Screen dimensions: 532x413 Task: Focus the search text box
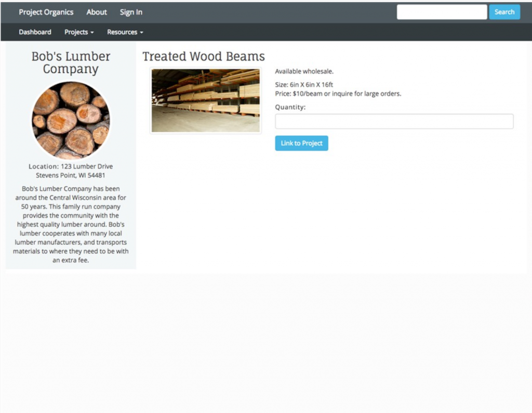pyautogui.click(x=442, y=12)
